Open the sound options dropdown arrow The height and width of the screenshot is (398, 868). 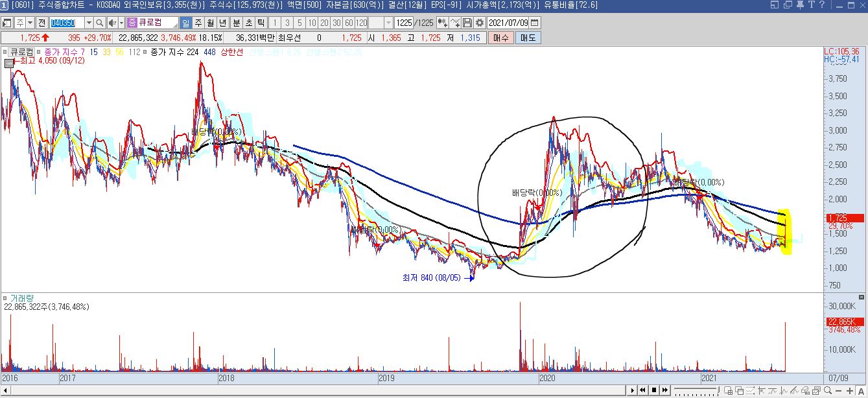coord(121,23)
